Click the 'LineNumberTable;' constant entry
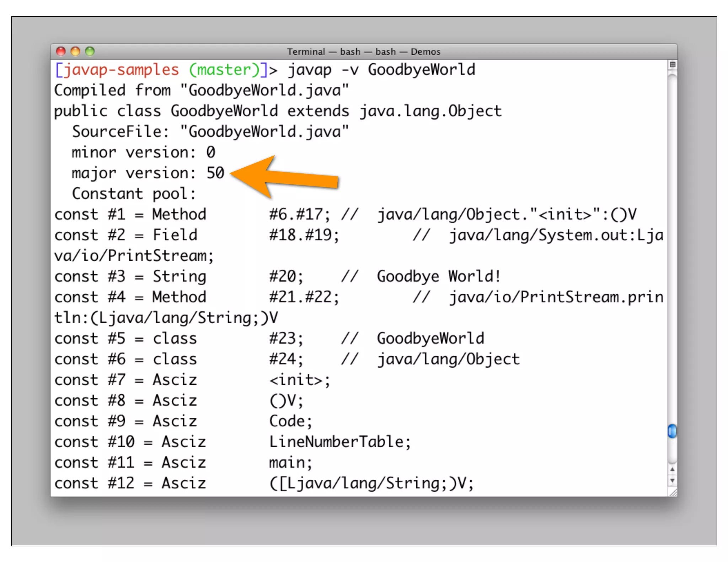The height and width of the screenshot is (562, 728). [x=339, y=442]
